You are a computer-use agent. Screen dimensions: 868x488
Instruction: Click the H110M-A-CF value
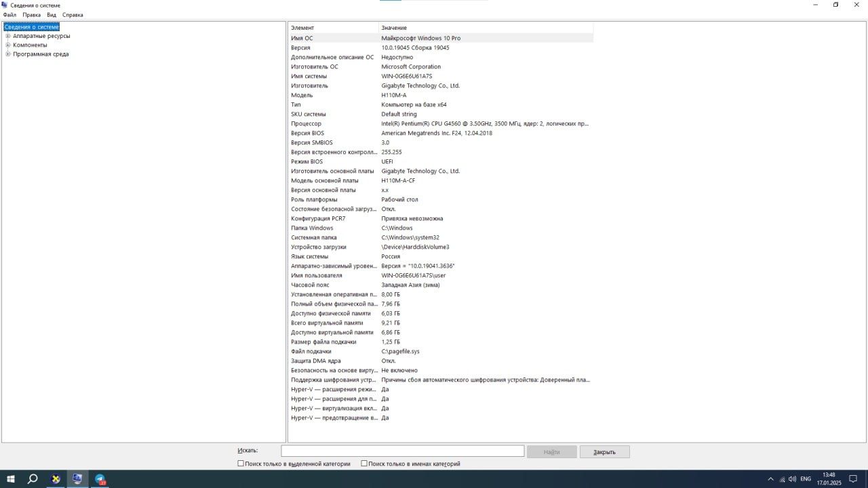(x=398, y=181)
